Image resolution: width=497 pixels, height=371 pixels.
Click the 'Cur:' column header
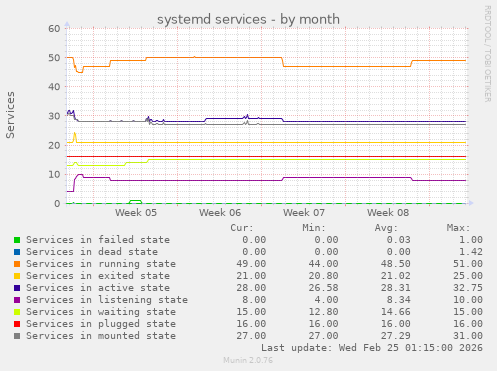point(242,228)
